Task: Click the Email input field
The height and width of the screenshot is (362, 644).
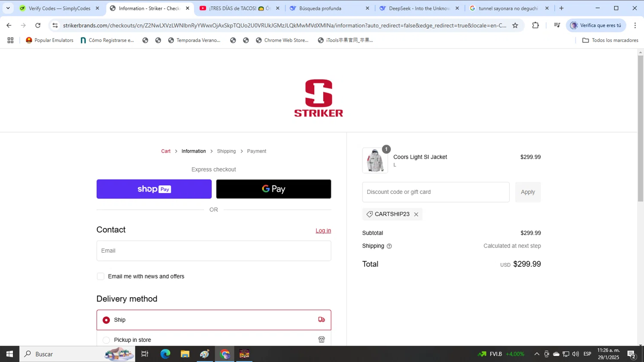Action: tap(214, 251)
